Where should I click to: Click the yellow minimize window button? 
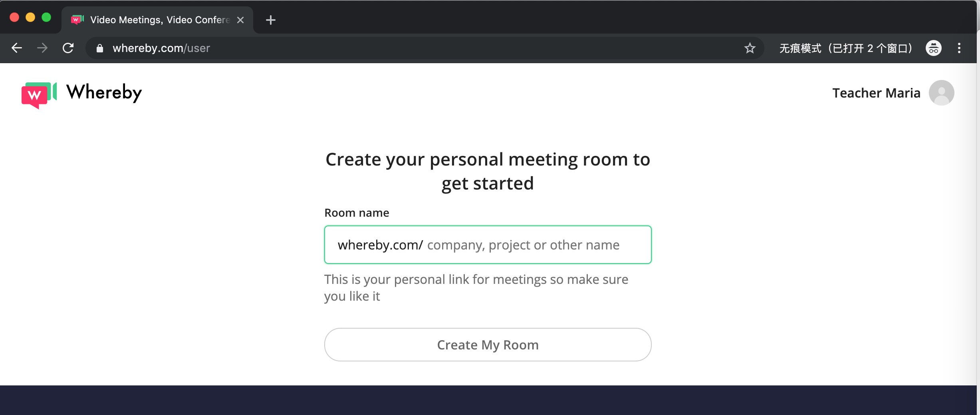coord(30,17)
